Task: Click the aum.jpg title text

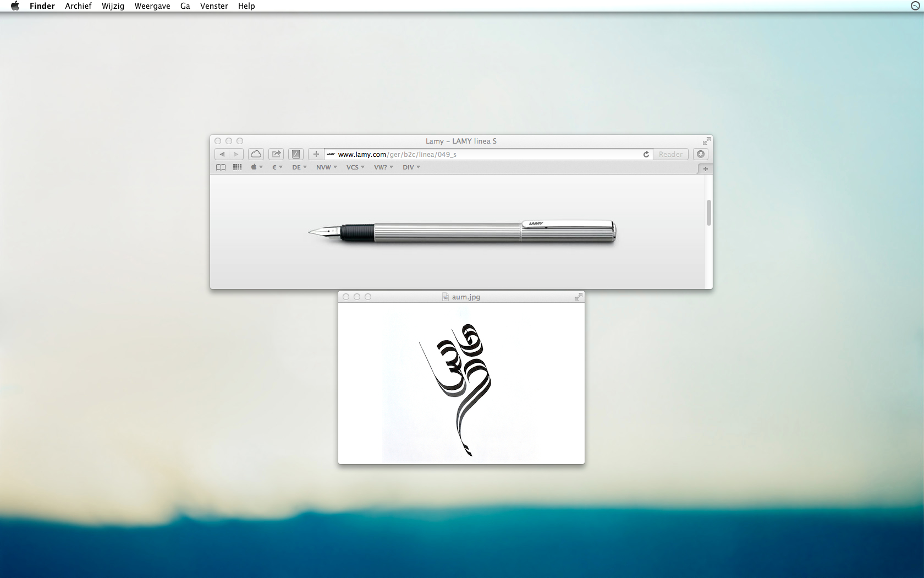Action: click(466, 297)
